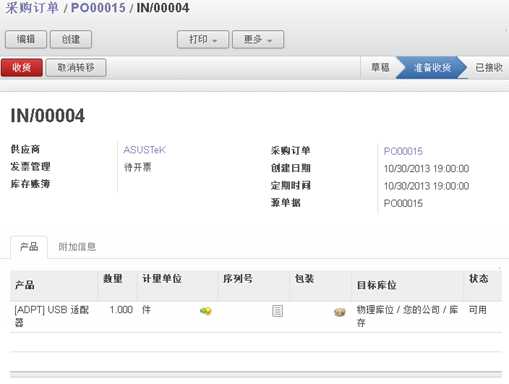Click the red 收货 button
This screenshot has height=384, width=509.
(22, 68)
